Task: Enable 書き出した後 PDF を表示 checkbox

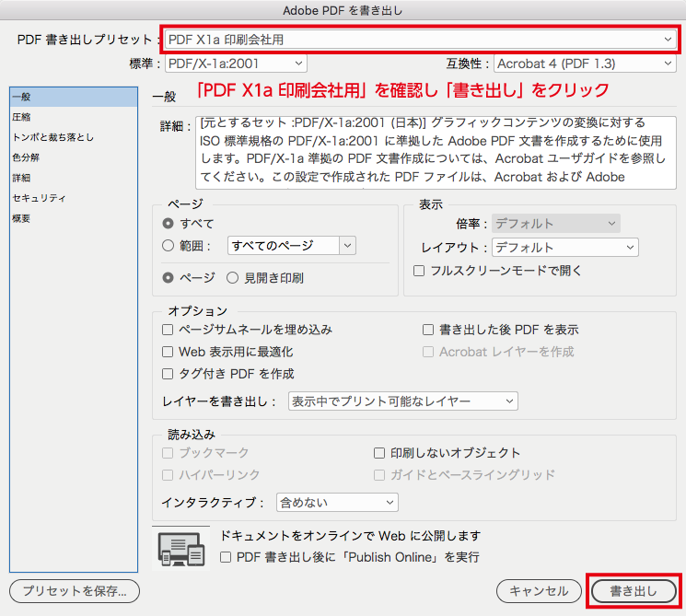Action: (428, 330)
